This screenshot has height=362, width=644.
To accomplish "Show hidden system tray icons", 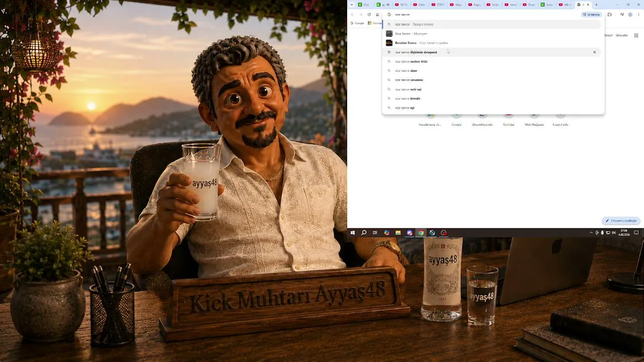I will [591, 233].
